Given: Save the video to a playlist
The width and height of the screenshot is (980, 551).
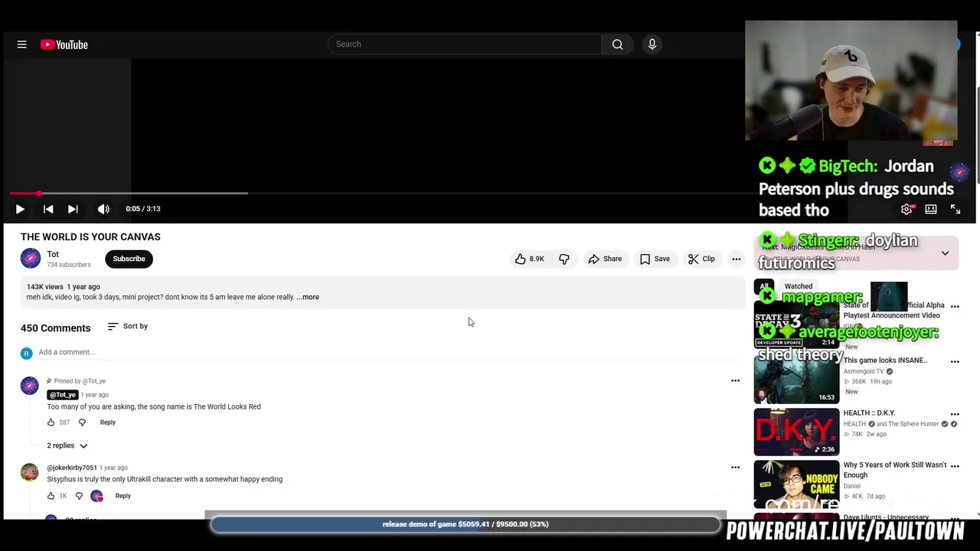Looking at the screenshot, I should [655, 259].
